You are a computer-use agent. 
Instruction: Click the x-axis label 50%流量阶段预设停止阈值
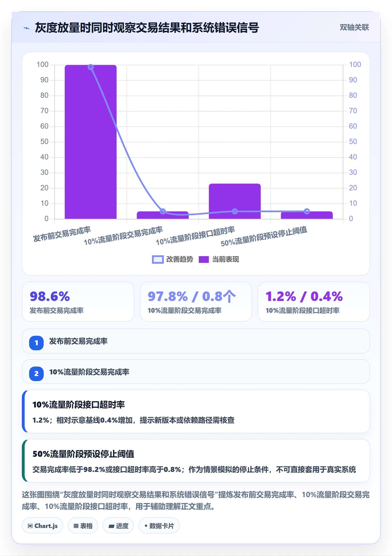tap(264, 236)
